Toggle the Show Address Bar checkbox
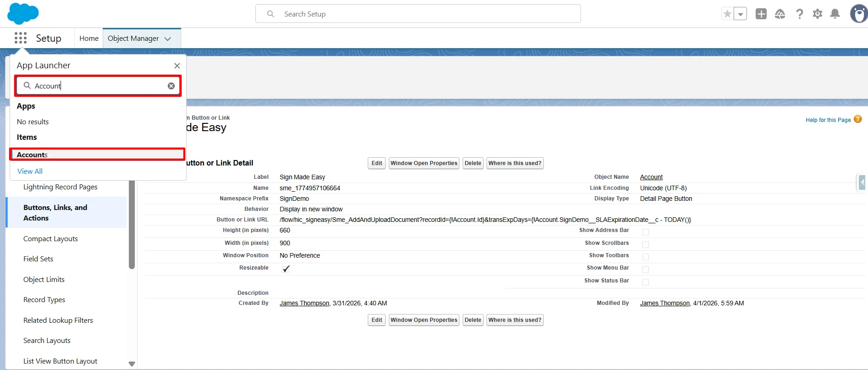Screen dimensions: 868x370 click(646, 232)
